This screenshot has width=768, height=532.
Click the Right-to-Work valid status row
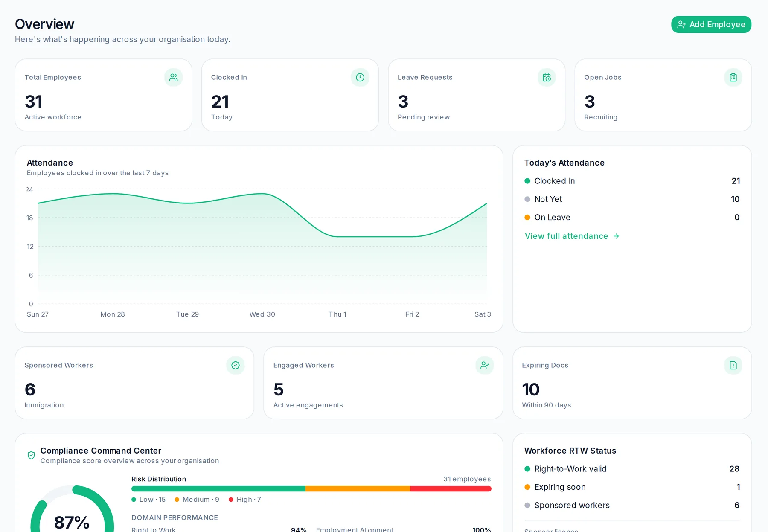point(632,469)
